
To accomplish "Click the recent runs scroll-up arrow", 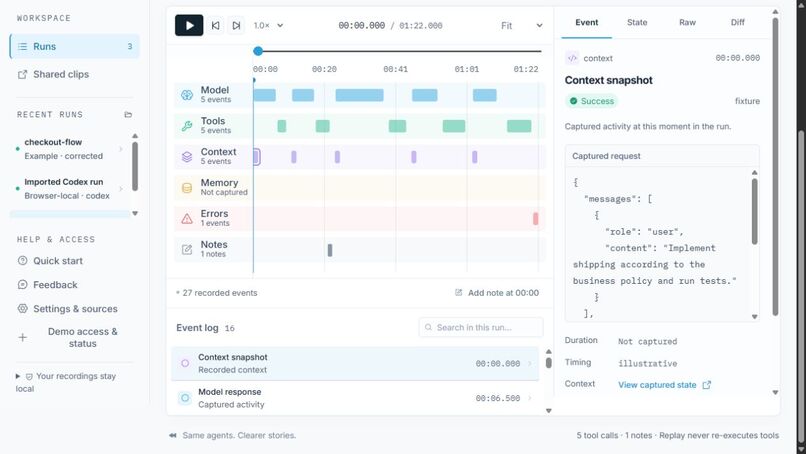I will point(135,136).
